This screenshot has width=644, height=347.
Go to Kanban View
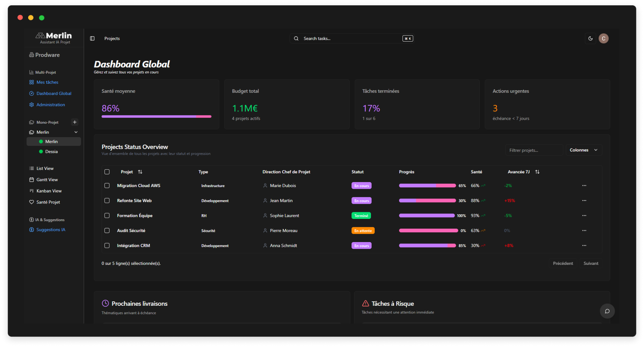pyautogui.click(x=49, y=191)
